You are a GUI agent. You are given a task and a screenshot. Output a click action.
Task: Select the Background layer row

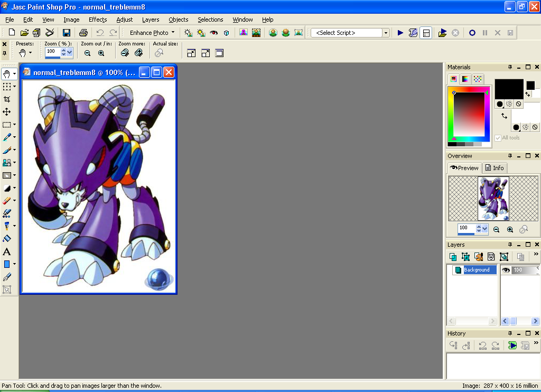(476, 270)
